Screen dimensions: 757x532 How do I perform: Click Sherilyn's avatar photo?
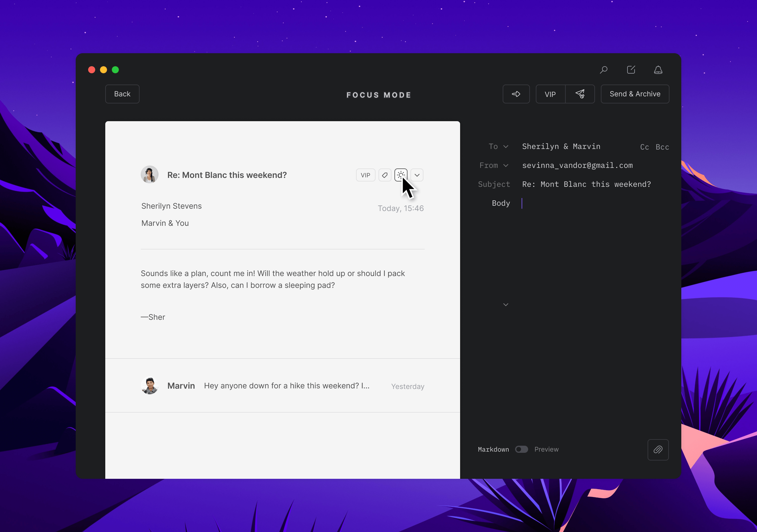(x=149, y=174)
